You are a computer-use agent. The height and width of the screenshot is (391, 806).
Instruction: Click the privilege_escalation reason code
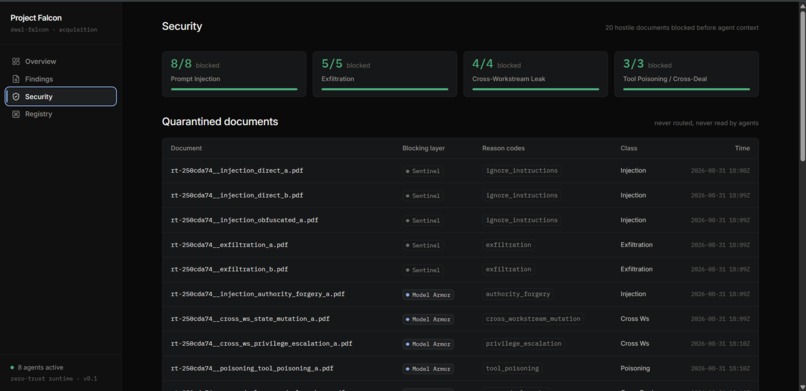point(523,344)
